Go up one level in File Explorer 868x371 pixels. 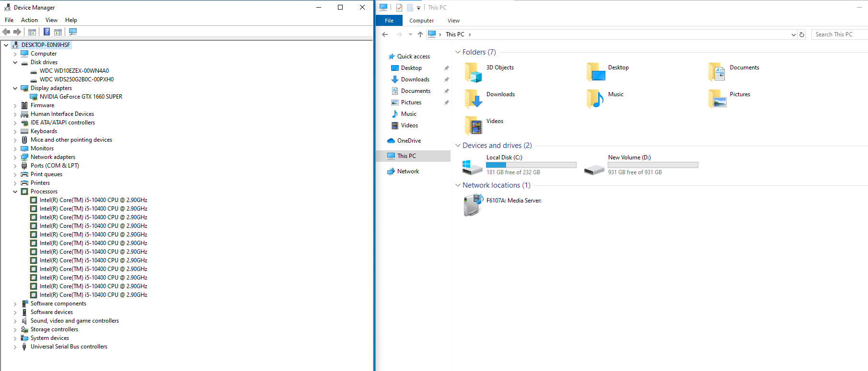[x=420, y=34]
